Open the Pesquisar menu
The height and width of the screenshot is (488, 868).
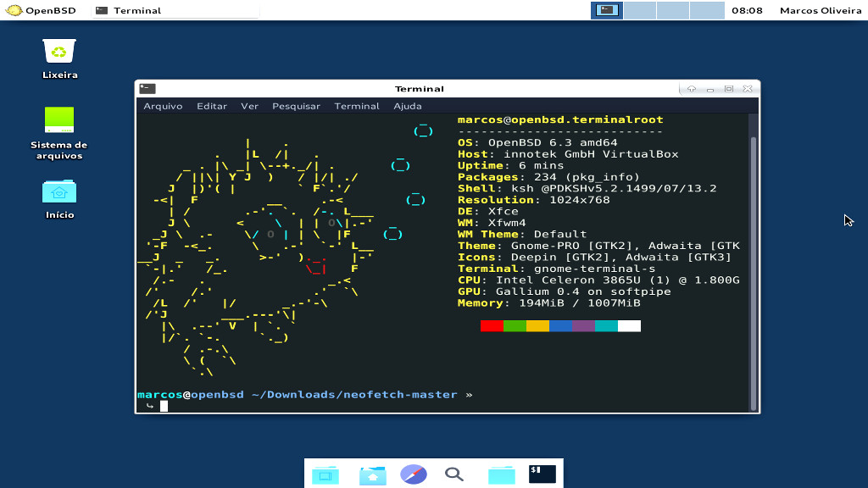295,106
